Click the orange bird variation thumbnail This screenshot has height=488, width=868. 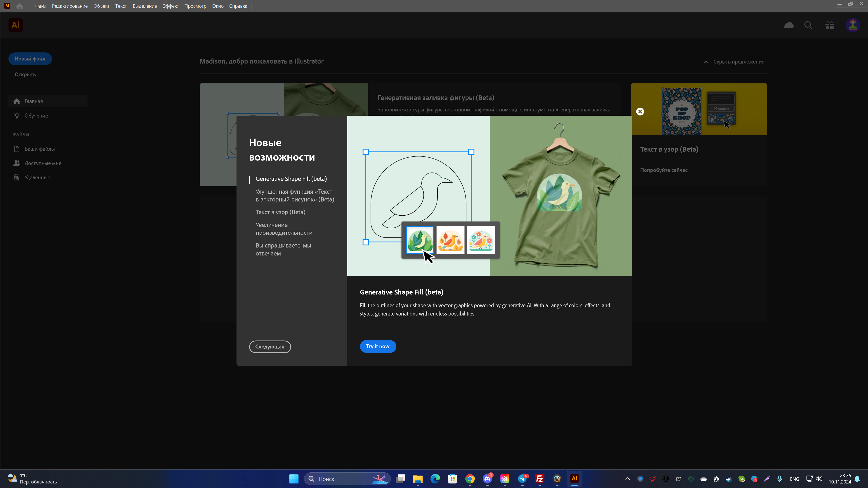(450, 240)
